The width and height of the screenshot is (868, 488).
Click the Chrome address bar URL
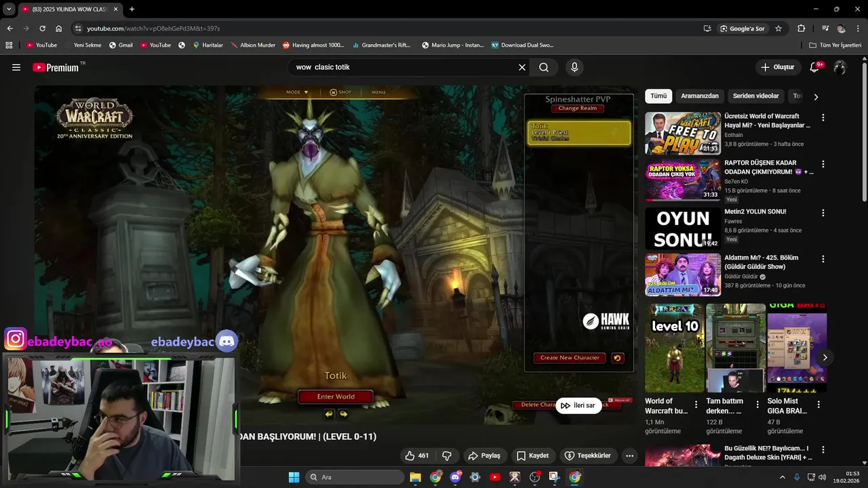click(x=153, y=28)
